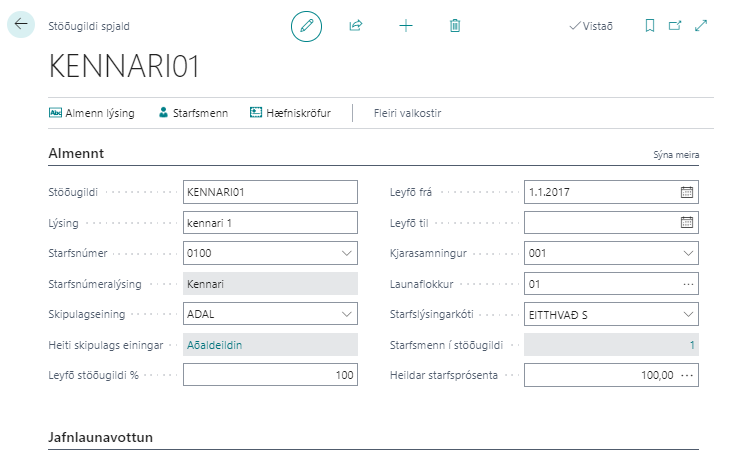
Task: Expand the Starfsnúmer dropdown
Action: pyautogui.click(x=346, y=254)
